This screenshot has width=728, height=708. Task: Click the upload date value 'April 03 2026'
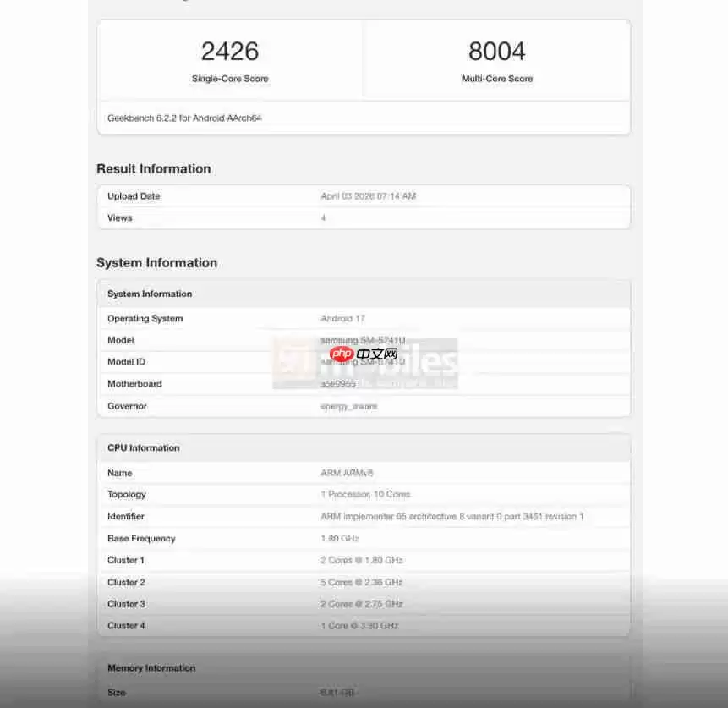tap(368, 196)
